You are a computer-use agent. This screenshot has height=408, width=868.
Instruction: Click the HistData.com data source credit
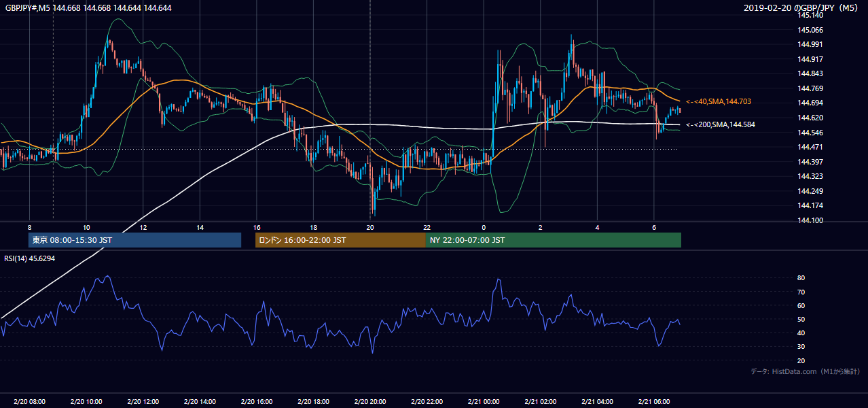coord(806,371)
